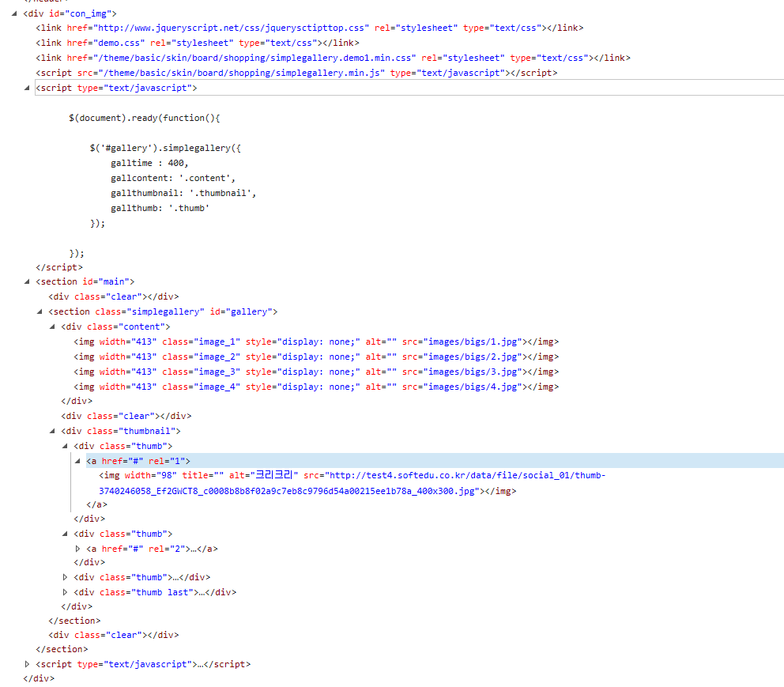This screenshot has width=784, height=687.
Task: Select the img width="98" thumbnail line
Action: [352, 483]
